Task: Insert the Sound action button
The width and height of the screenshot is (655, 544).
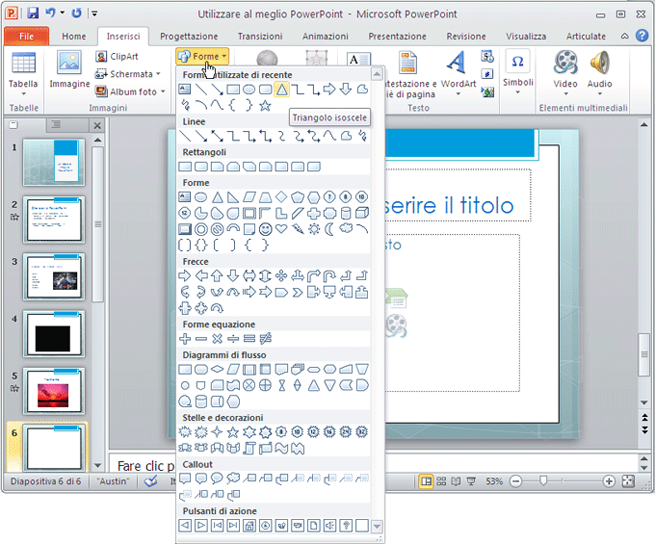Action: [x=330, y=526]
